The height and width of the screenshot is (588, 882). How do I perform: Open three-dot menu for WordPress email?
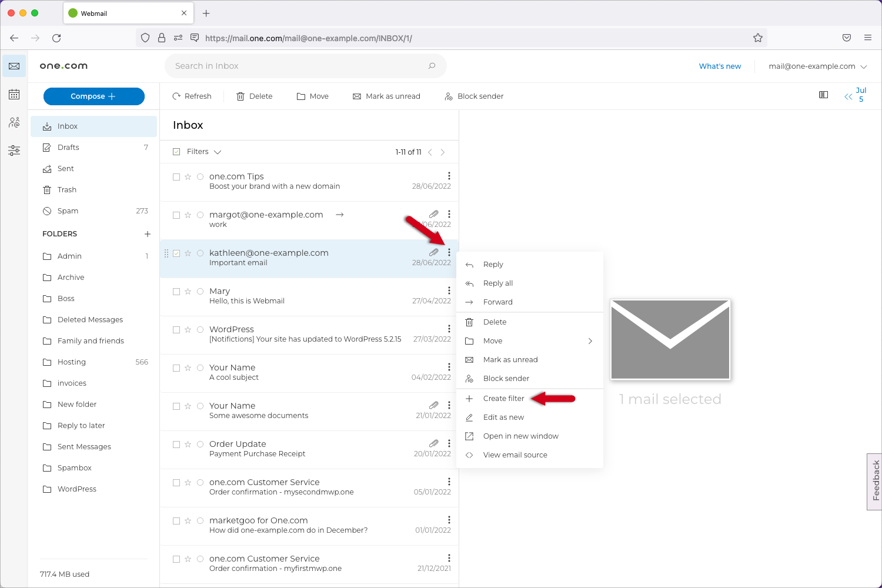(449, 329)
